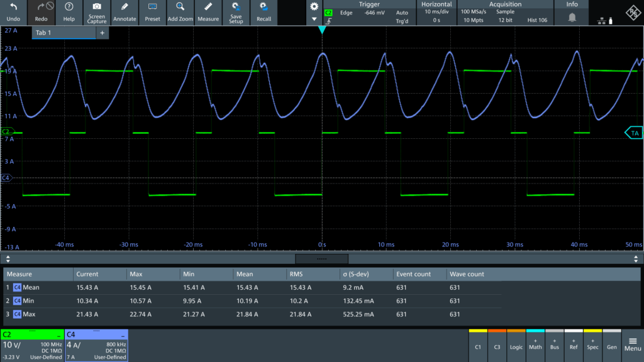Click the notification bell under Info

click(572, 18)
